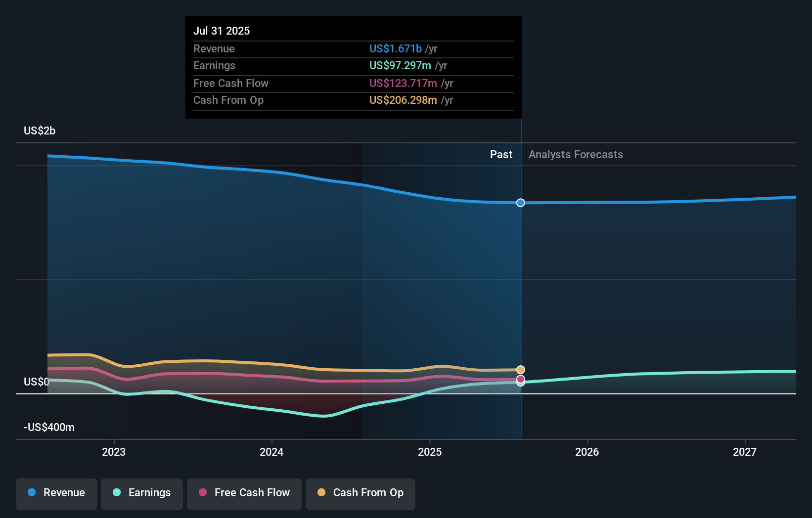812x518 pixels.
Task: Toggle the Earnings series legend button
Action: [142, 493]
